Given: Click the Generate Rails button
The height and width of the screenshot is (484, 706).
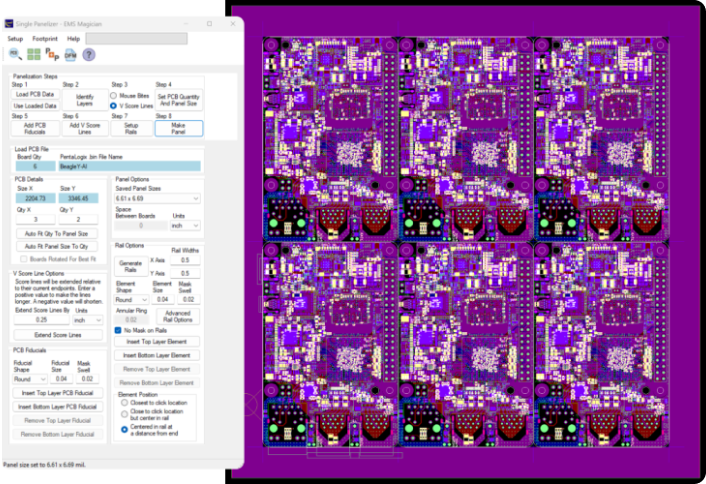Looking at the screenshot, I should click(131, 266).
